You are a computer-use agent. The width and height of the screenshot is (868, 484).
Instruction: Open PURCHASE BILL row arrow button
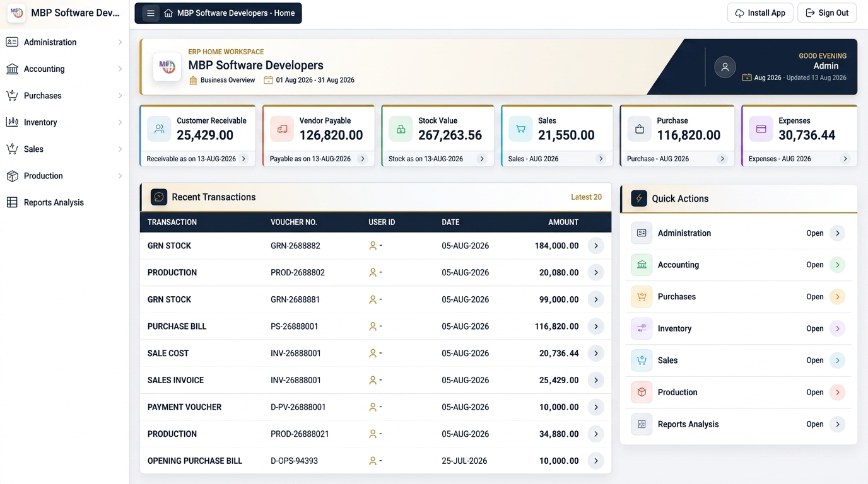pos(595,326)
